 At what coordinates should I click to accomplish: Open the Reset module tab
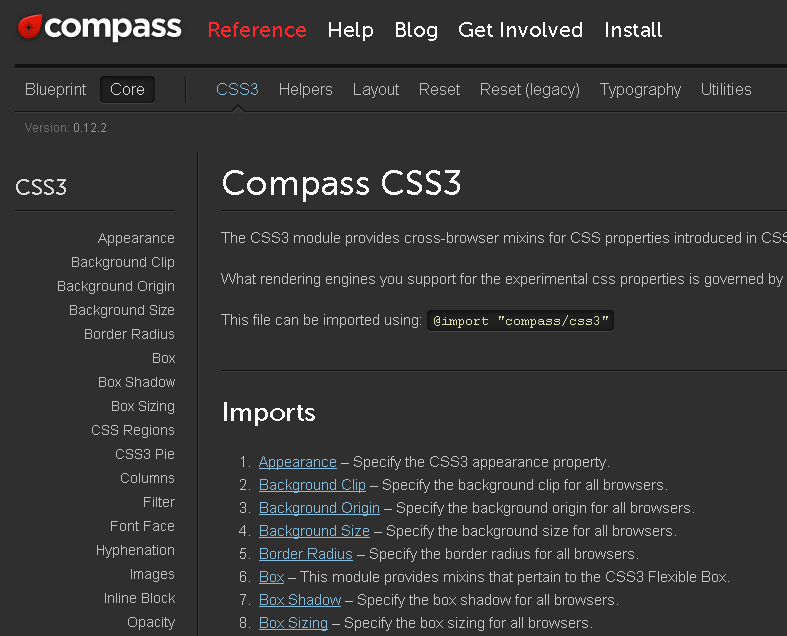click(x=439, y=89)
